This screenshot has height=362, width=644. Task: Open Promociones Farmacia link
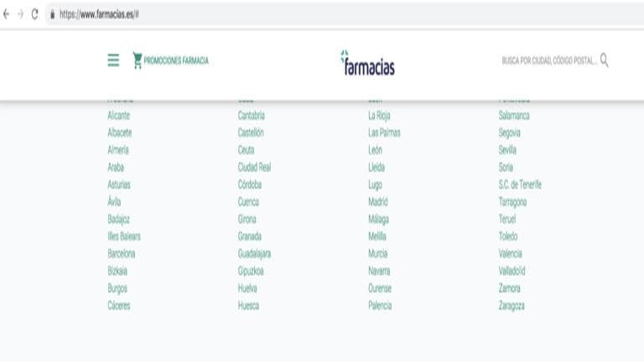point(176,60)
